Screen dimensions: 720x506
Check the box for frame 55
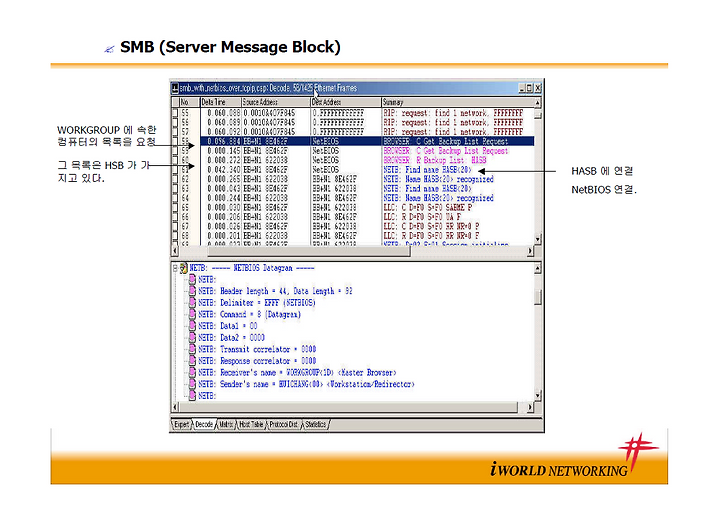click(x=175, y=113)
